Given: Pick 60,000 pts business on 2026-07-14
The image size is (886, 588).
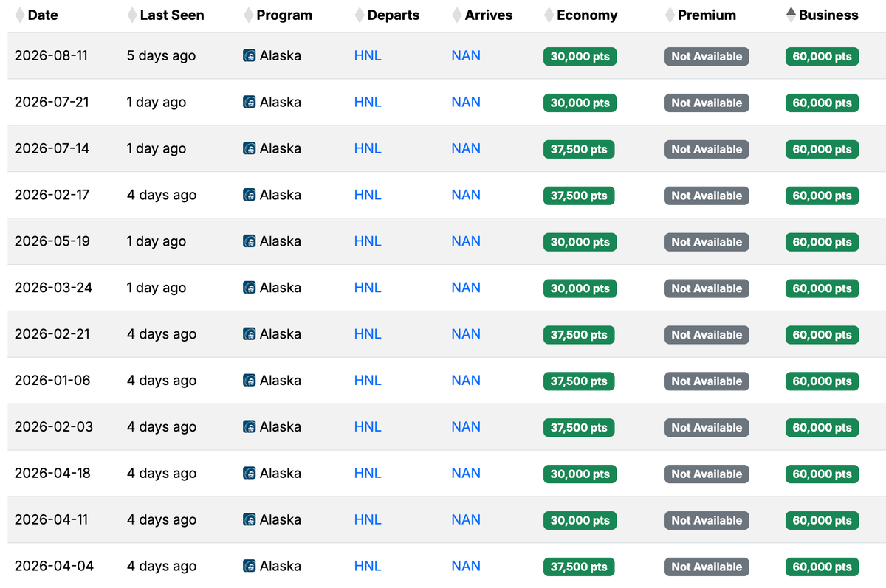Looking at the screenshot, I should (822, 150).
